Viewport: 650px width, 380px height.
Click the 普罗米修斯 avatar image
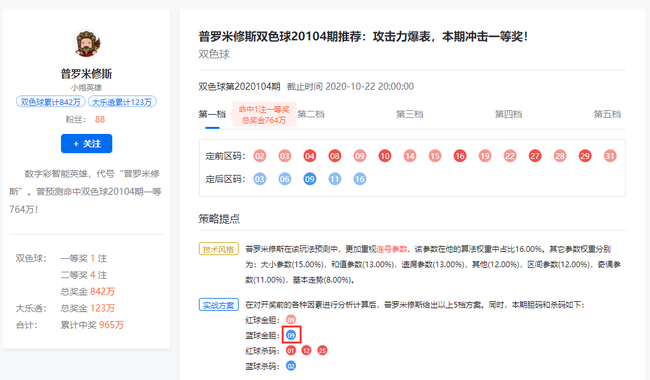coord(87,43)
